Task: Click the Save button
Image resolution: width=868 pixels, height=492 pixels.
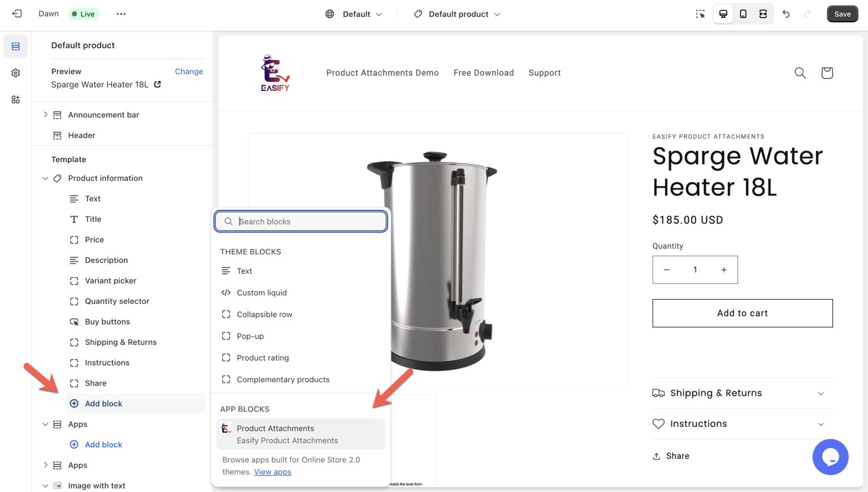Action: point(843,14)
